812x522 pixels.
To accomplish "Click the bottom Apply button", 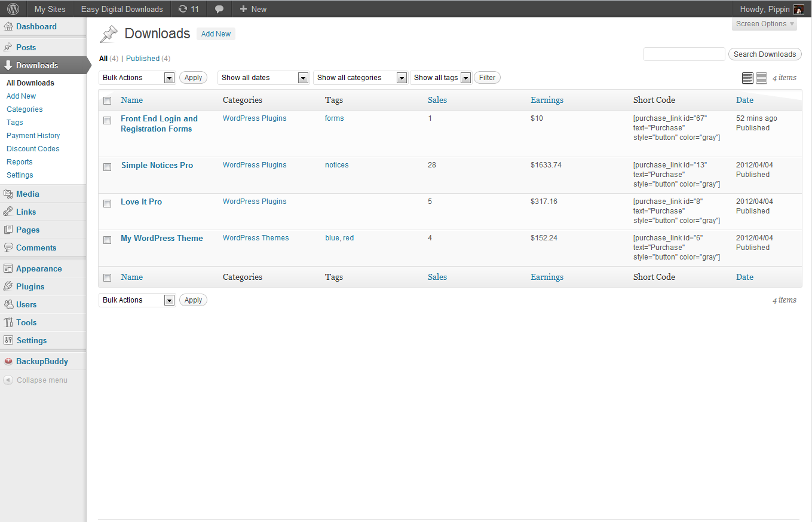I will tap(193, 300).
